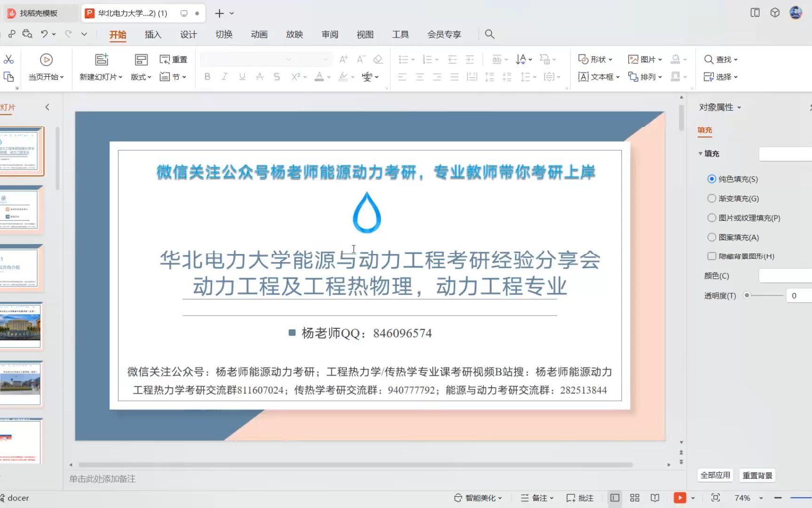
Task: Click the 重置背景 button
Action: pos(757,475)
